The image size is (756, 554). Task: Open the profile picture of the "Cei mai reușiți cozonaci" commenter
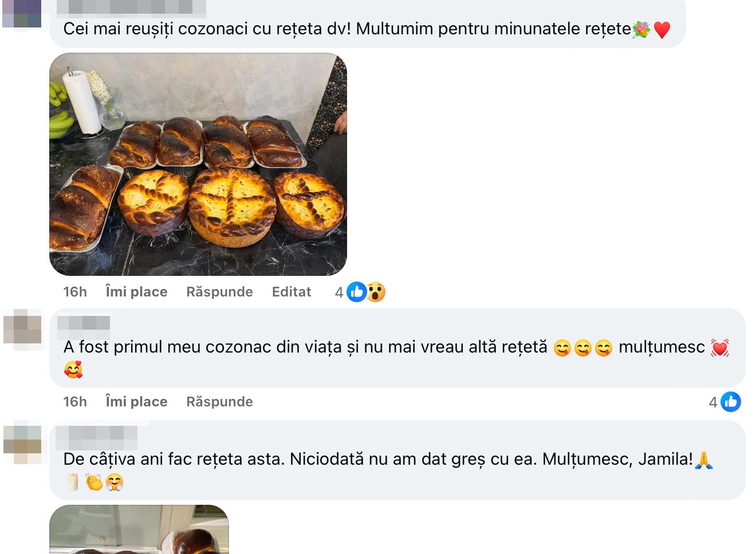point(22,14)
